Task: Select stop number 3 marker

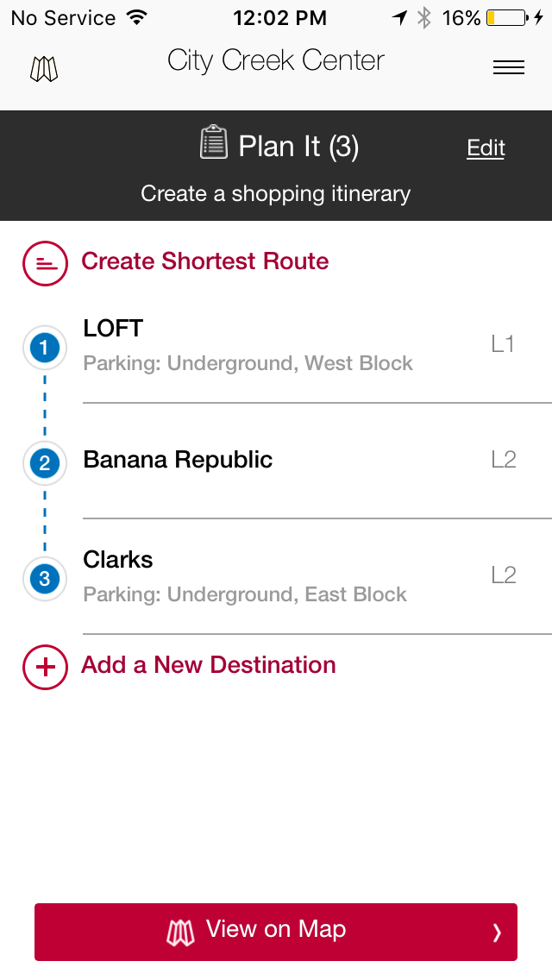Action: [x=44, y=579]
